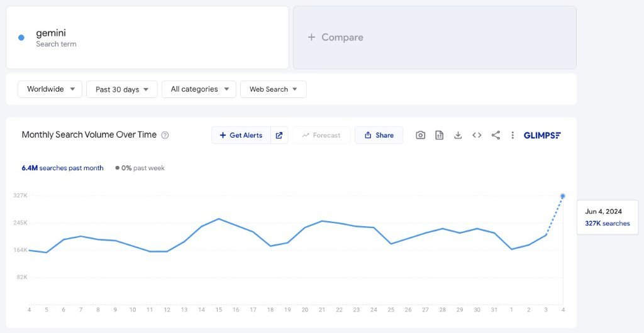644x333 pixels.
Task: Click the Get Alerts button
Action: click(x=241, y=135)
